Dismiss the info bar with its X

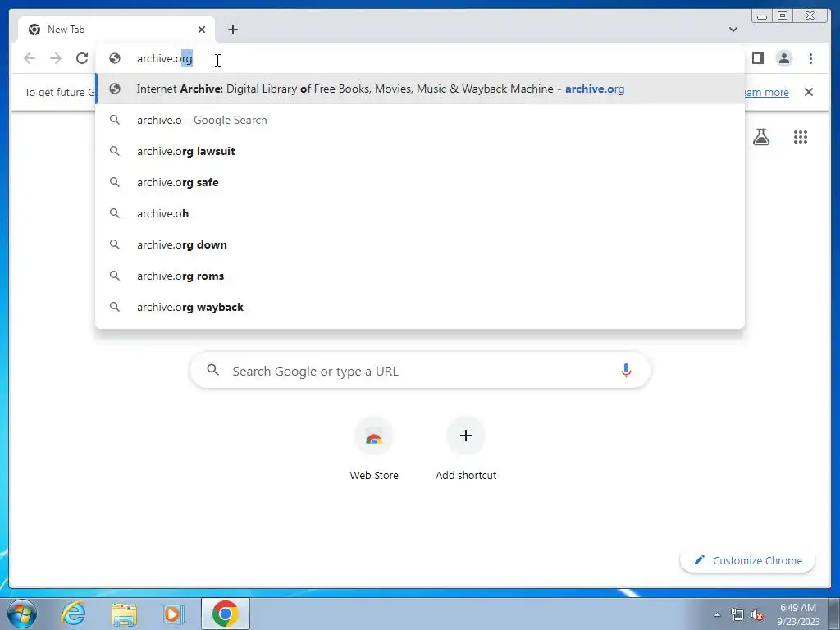[x=808, y=92]
